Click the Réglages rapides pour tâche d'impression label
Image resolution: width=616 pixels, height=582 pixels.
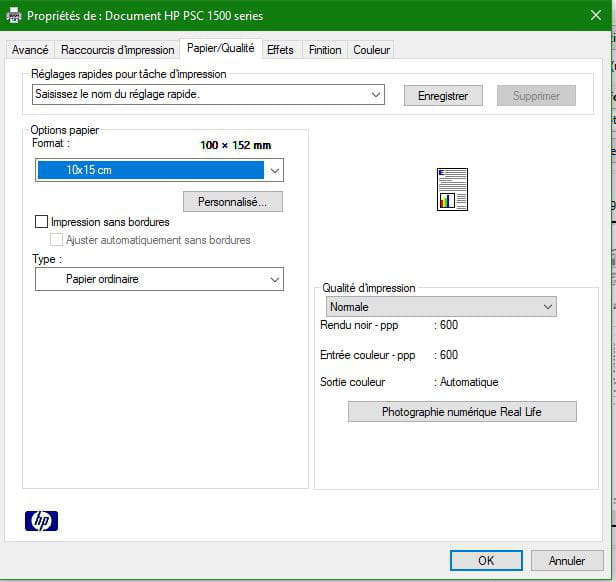pyautogui.click(x=128, y=74)
